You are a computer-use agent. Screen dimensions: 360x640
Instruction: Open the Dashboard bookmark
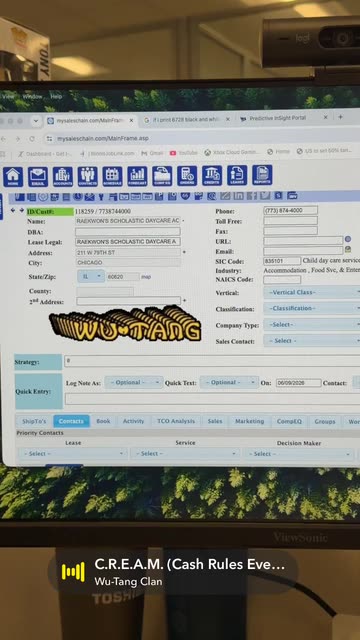[x=45, y=154]
